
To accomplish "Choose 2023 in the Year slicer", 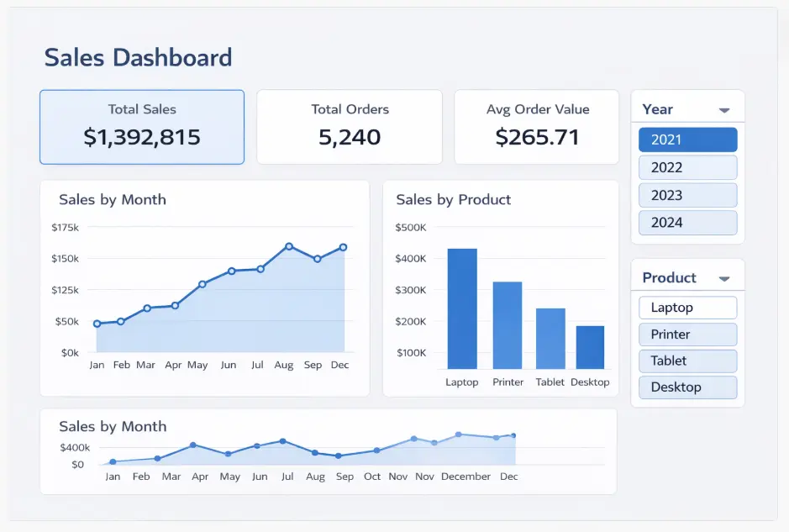I will 688,195.
